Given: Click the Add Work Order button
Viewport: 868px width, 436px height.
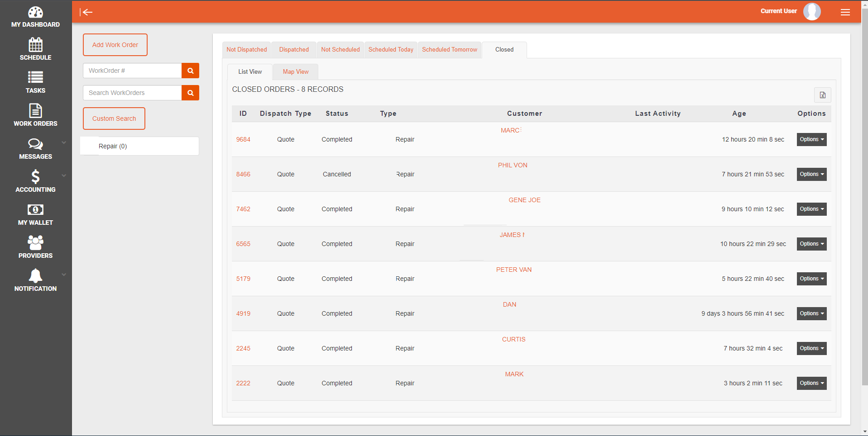Looking at the screenshot, I should (x=115, y=45).
